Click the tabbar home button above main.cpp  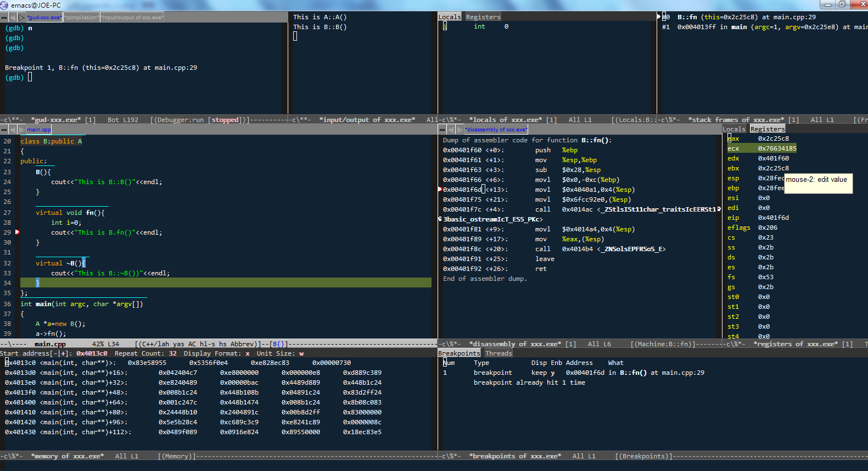[x=4, y=130]
